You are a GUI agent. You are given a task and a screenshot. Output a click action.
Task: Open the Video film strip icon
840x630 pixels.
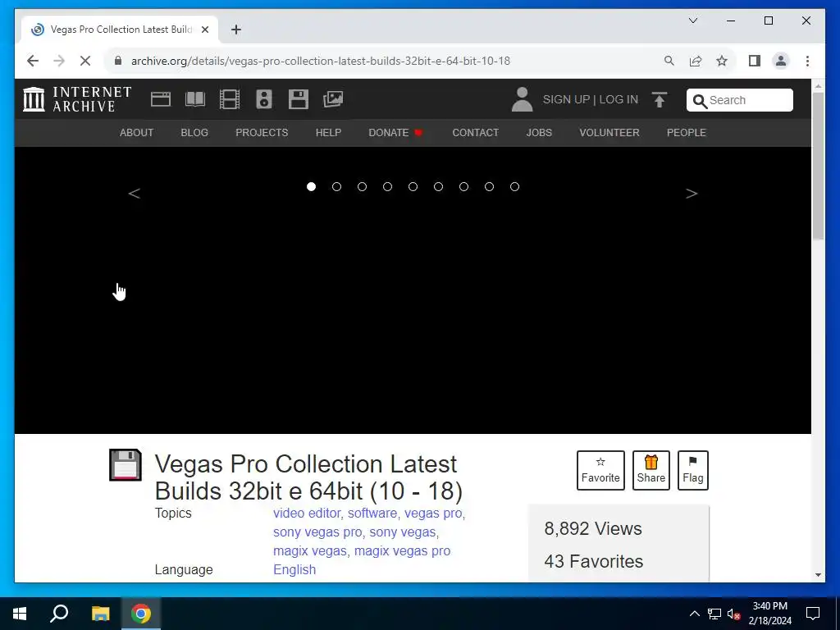coord(230,99)
